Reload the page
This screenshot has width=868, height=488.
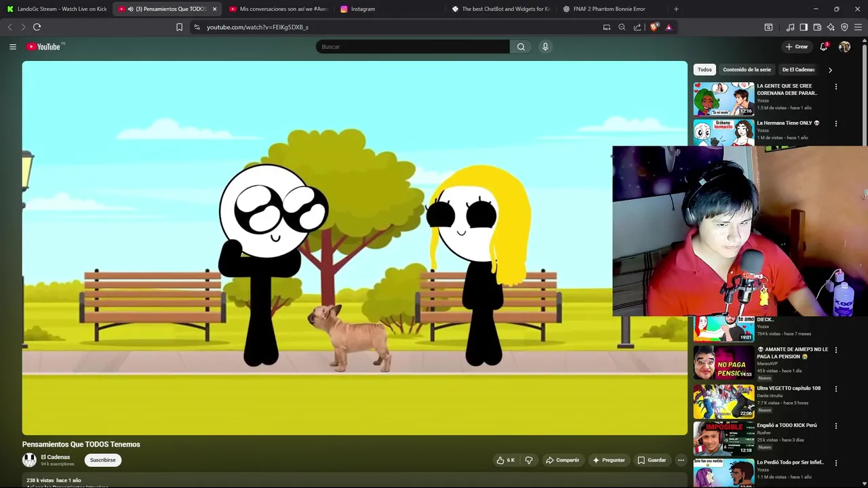(37, 27)
